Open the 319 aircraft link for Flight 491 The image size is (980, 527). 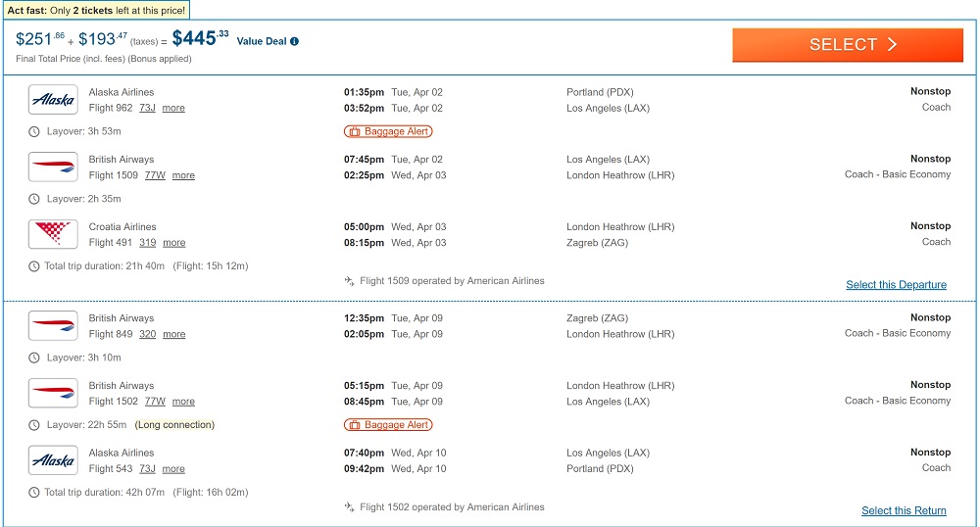147,243
